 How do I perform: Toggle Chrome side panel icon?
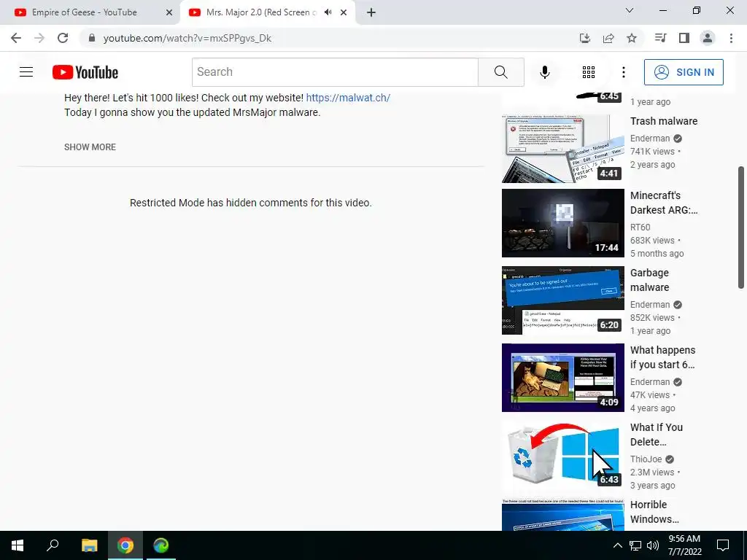684,38
